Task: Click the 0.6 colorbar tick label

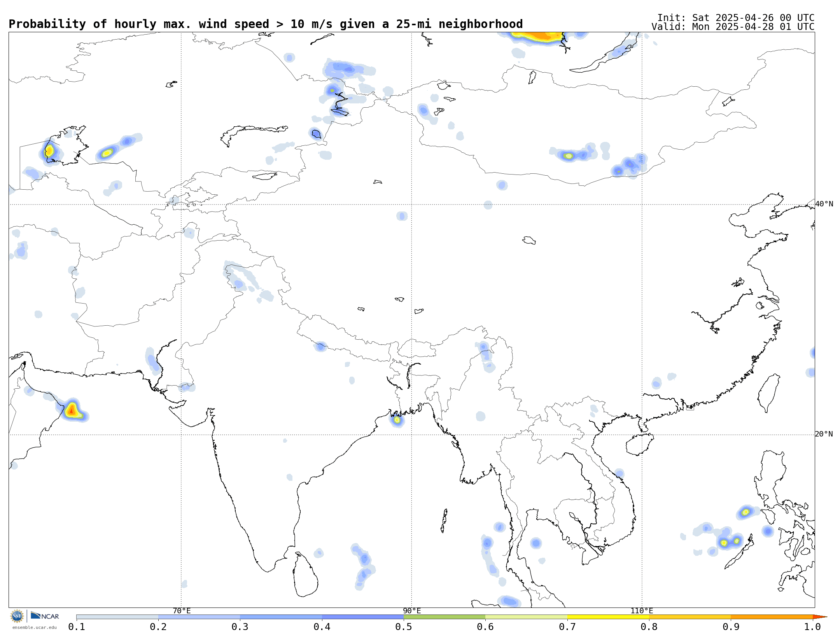Action: click(485, 627)
